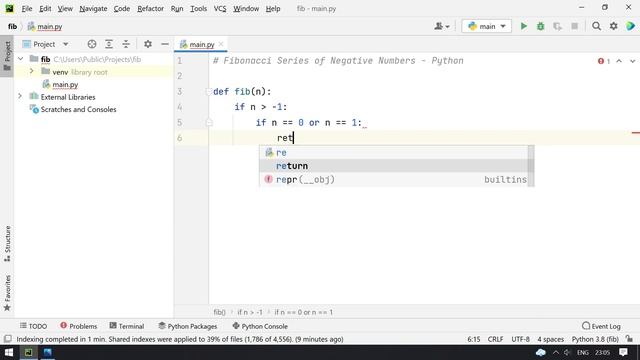Click the error indicator showing 1 problem
640x360 pixels.
point(604,61)
